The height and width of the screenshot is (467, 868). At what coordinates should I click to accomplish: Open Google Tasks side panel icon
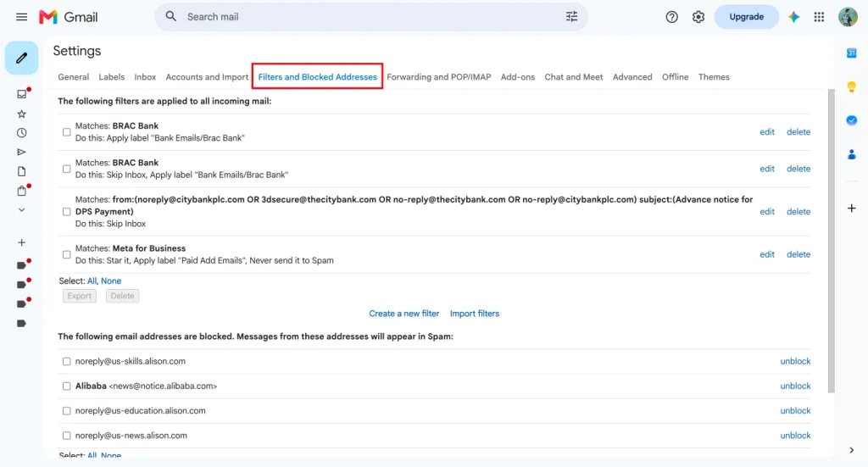point(851,120)
